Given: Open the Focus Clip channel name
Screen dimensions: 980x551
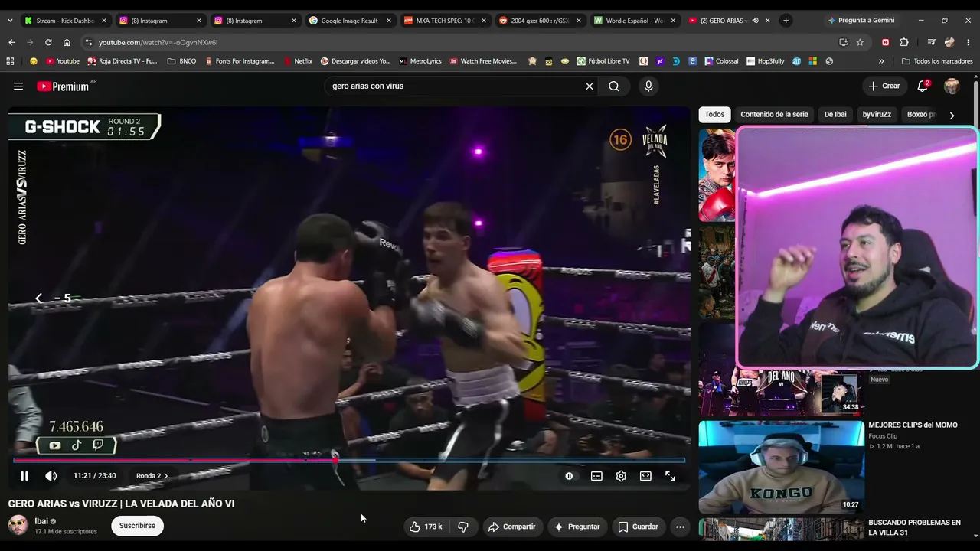Looking at the screenshot, I should [884, 436].
